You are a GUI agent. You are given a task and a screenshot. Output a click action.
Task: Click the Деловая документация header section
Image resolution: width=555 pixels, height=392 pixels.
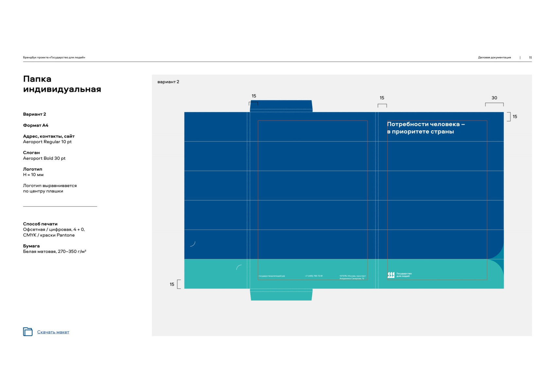tap(494, 57)
